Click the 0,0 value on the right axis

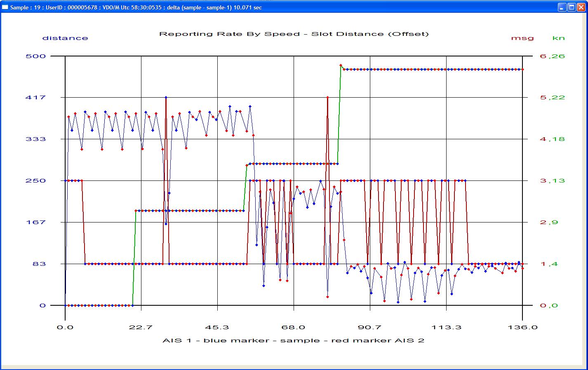coord(549,305)
